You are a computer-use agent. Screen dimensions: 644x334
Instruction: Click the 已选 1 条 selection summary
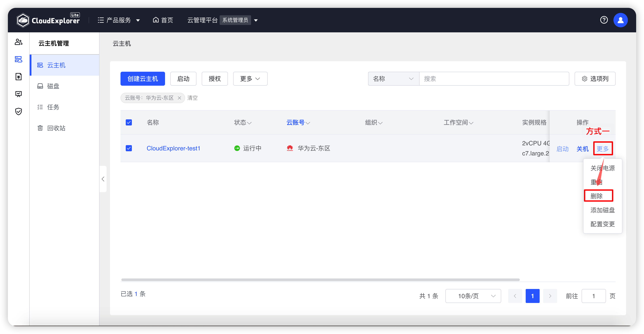pyautogui.click(x=133, y=294)
